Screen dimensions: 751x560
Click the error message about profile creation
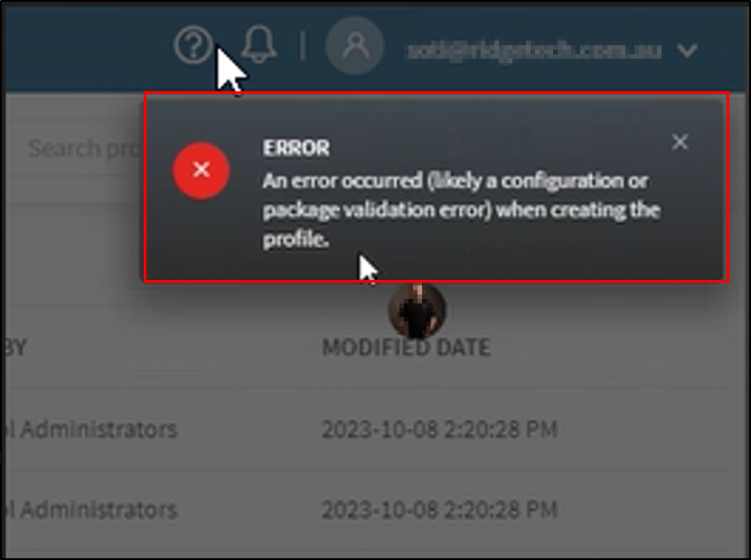coord(462,210)
